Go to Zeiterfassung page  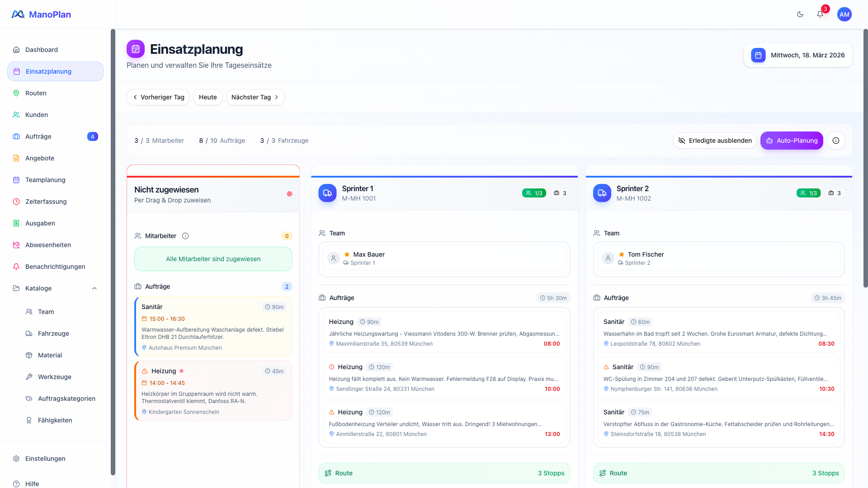tap(46, 202)
